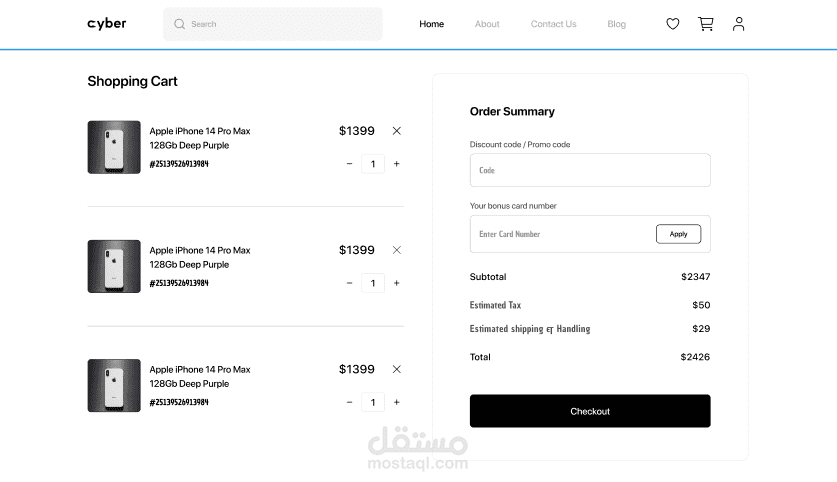Click the Your bonus card number label
The height and width of the screenshot is (482, 837).
point(513,206)
